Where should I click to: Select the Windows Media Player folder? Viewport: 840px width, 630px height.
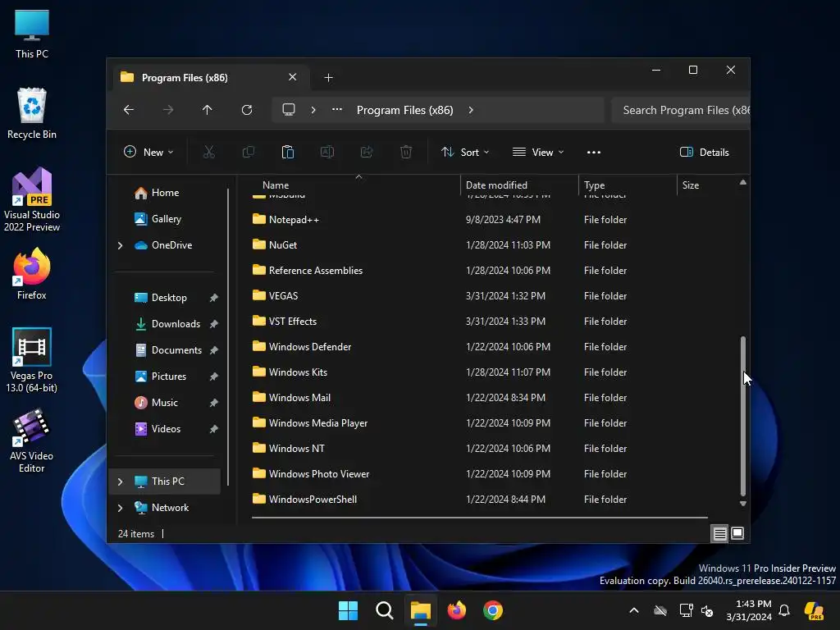pos(317,423)
